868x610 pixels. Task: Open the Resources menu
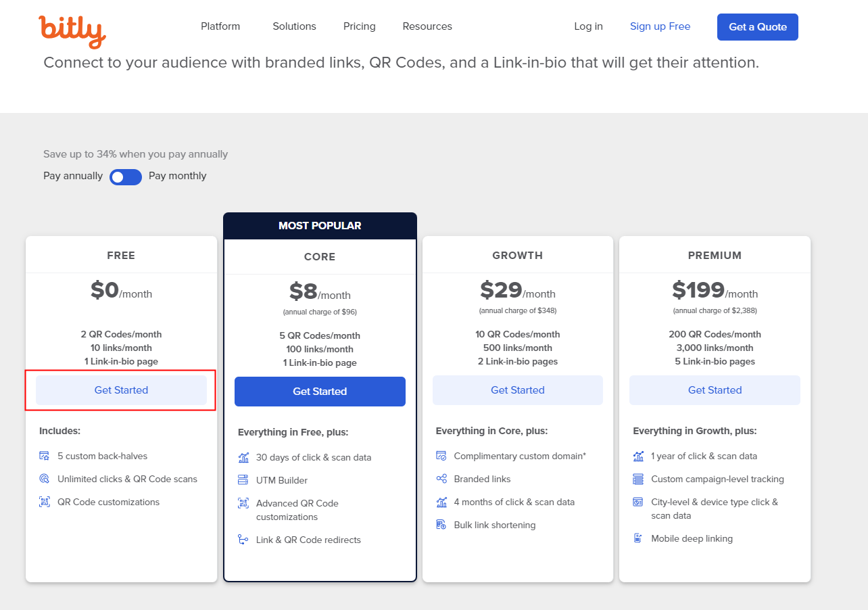427,26
